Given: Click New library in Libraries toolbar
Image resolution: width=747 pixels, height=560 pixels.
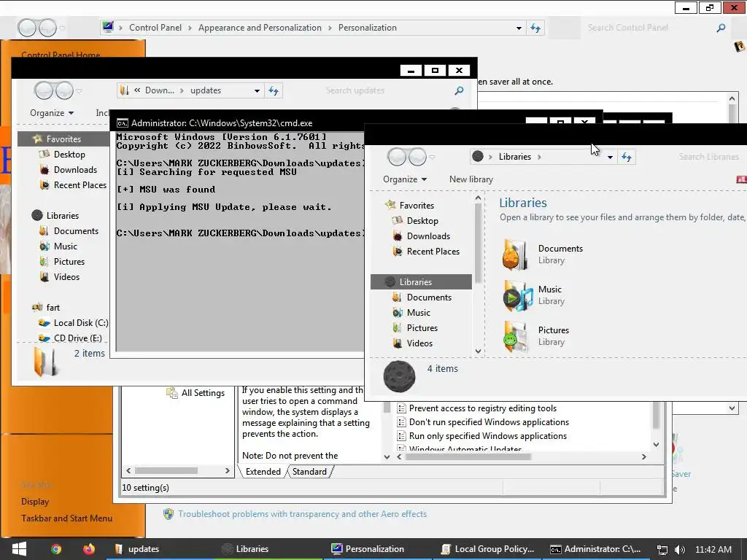Looking at the screenshot, I should coord(471,179).
